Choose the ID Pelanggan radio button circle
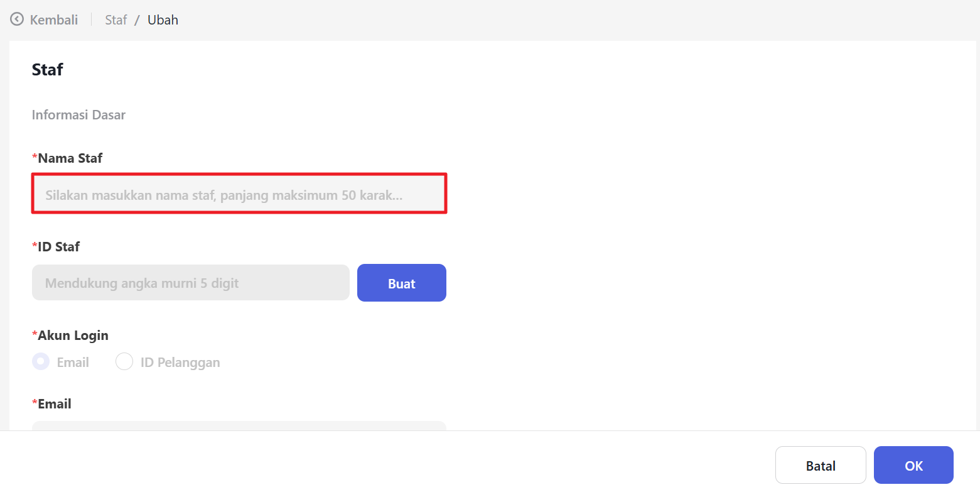 click(x=124, y=362)
